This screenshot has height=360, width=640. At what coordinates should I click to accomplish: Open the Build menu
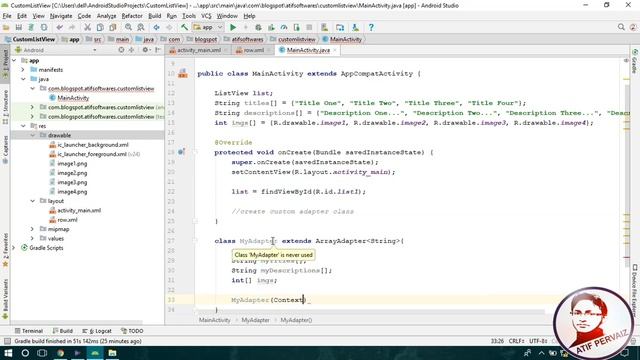(154, 16)
